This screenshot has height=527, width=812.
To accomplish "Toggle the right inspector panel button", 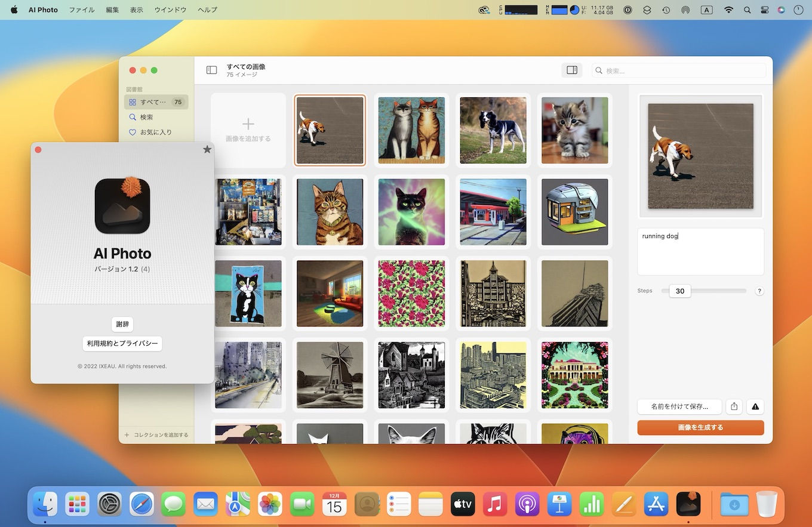I will [x=572, y=70].
